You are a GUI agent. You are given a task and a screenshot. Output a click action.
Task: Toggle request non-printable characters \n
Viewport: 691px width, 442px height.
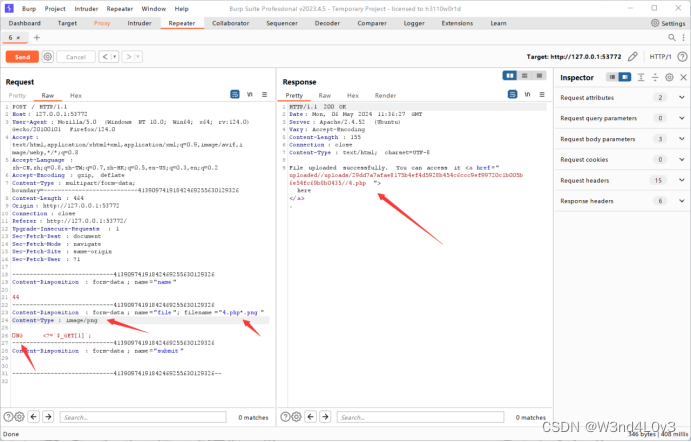[x=250, y=94]
